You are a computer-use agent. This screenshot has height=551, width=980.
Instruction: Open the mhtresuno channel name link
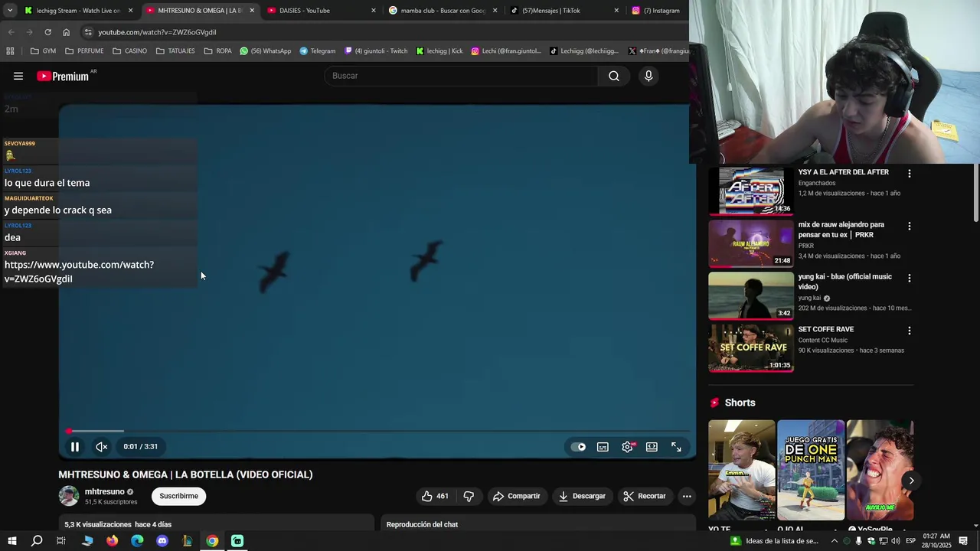click(104, 491)
